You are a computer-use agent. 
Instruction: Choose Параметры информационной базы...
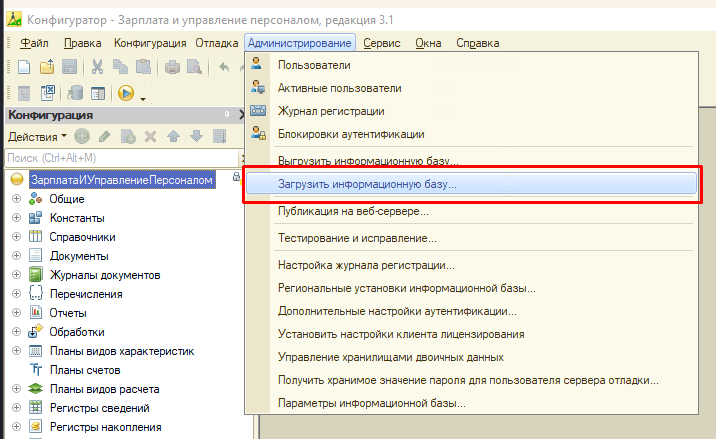pyautogui.click(x=471, y=403)
